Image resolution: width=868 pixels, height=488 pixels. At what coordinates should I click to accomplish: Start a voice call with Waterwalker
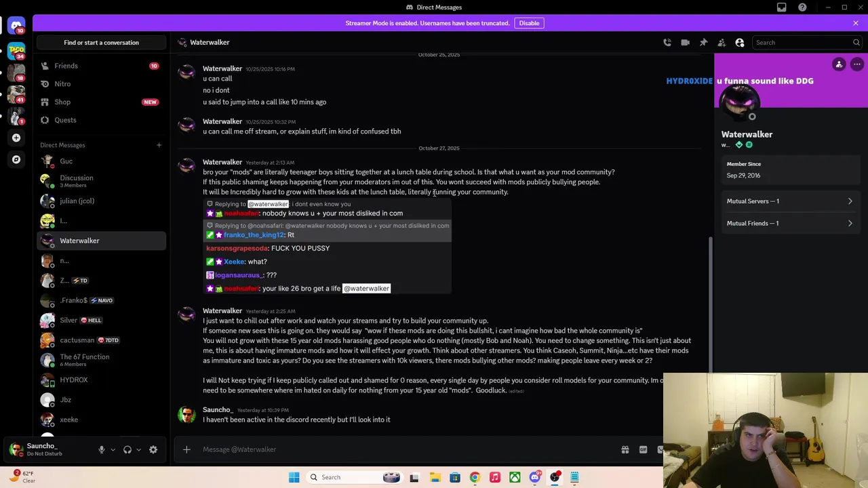coord(667,43)
